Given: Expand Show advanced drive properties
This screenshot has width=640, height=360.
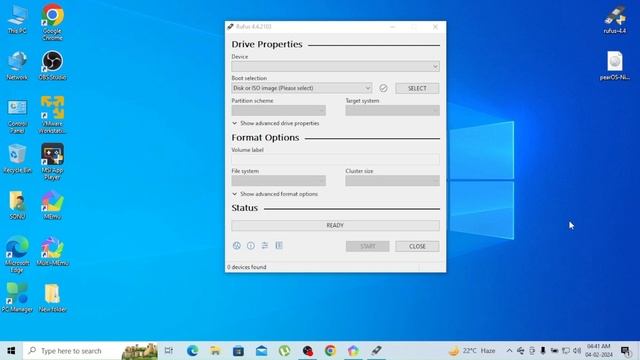Looking at the screenshot, I should (276, 123).
